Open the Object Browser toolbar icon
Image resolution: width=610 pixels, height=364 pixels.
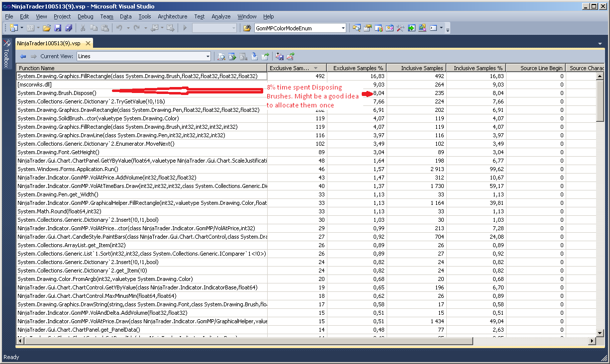coord(378,28)
